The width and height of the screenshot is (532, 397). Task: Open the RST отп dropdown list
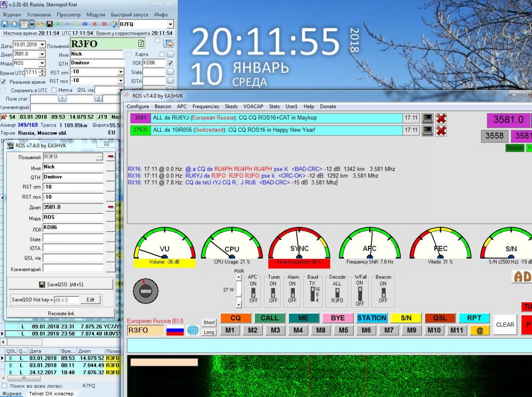click(x=121, y=72)
